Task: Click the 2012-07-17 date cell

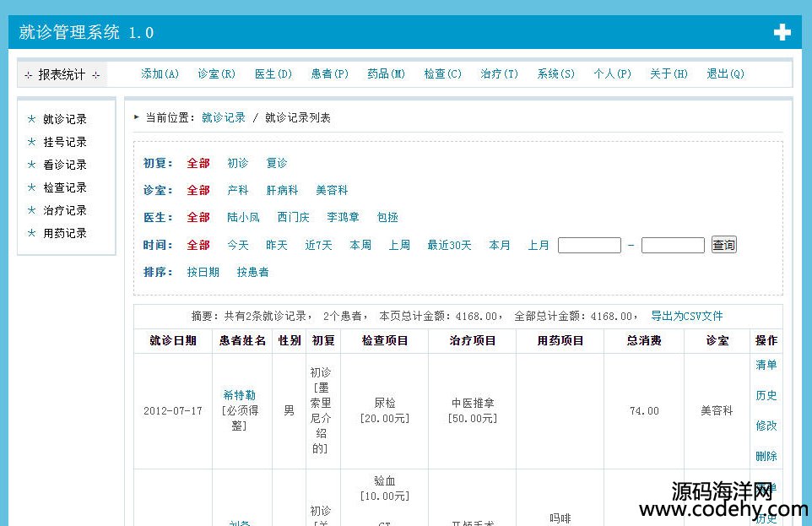Action: point(173,411)
